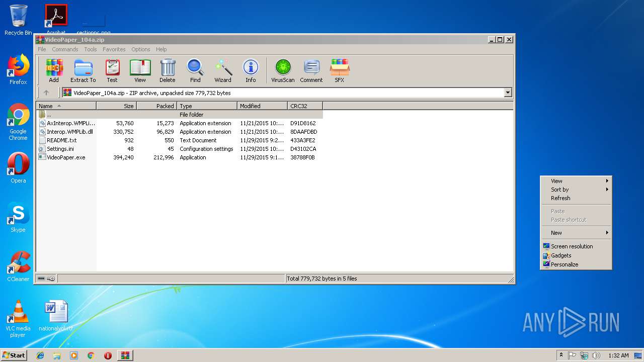Select the VideoPaper.exe file

(180, 157)
